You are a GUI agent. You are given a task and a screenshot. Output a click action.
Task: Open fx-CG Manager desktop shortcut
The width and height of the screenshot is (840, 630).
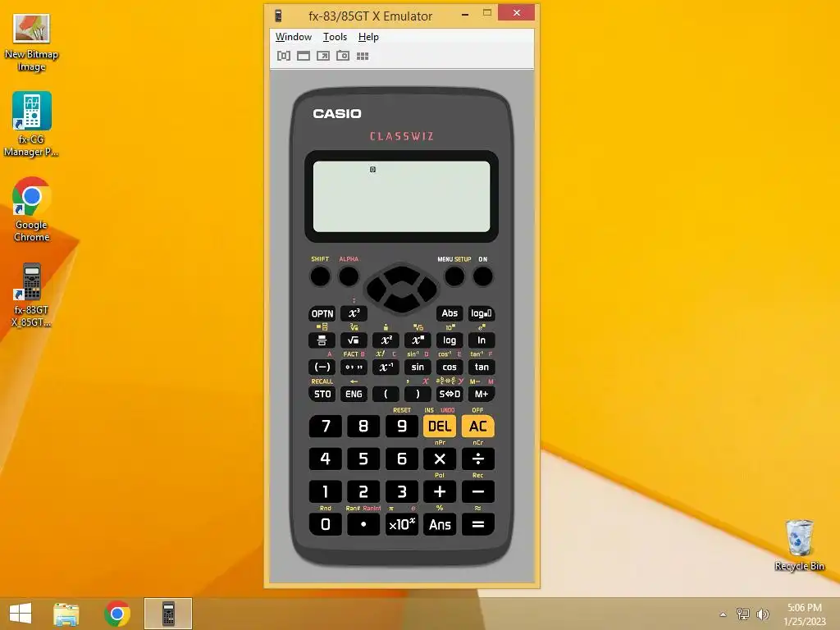pos(32,125)
